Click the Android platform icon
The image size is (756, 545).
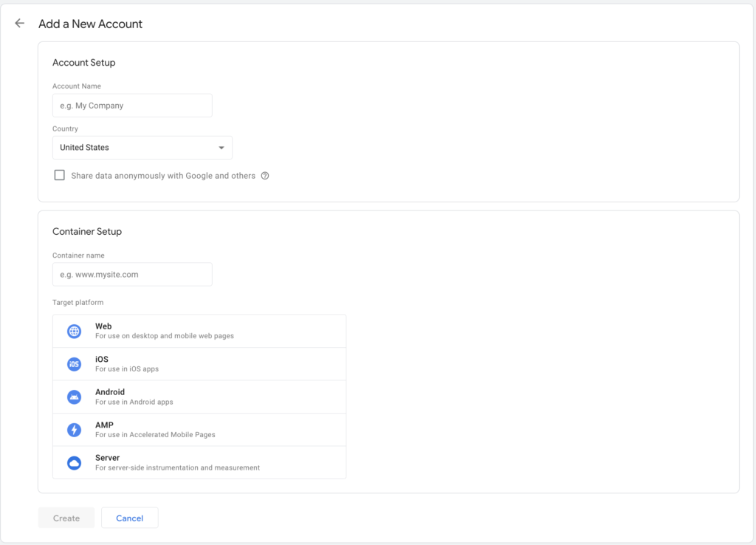[74, 397]
